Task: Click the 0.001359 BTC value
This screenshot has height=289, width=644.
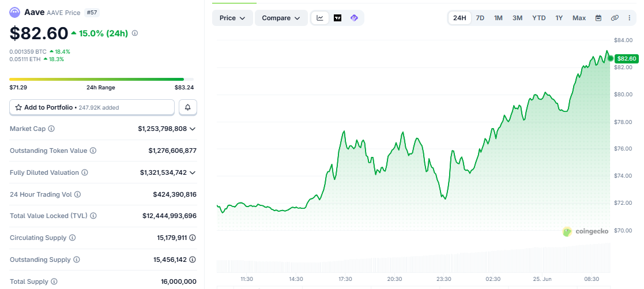Action: 28,52
